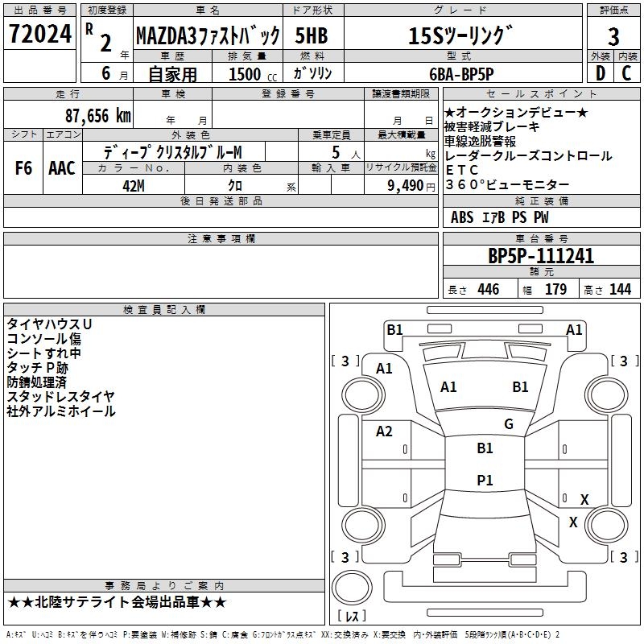The width and height of the screenshot is (644, 644).
Task: Click sales point 車線逸脱警報
Action: point(480,142)
